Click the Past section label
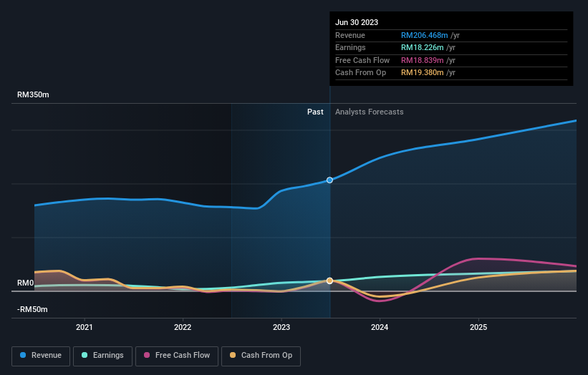 (x=315, y=112)
